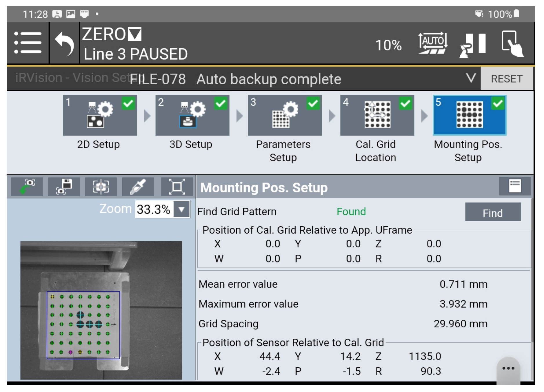Open the list view icon in Mounting Pos. header
Screen dimensions: 544x392
click(x=515, y=186)
